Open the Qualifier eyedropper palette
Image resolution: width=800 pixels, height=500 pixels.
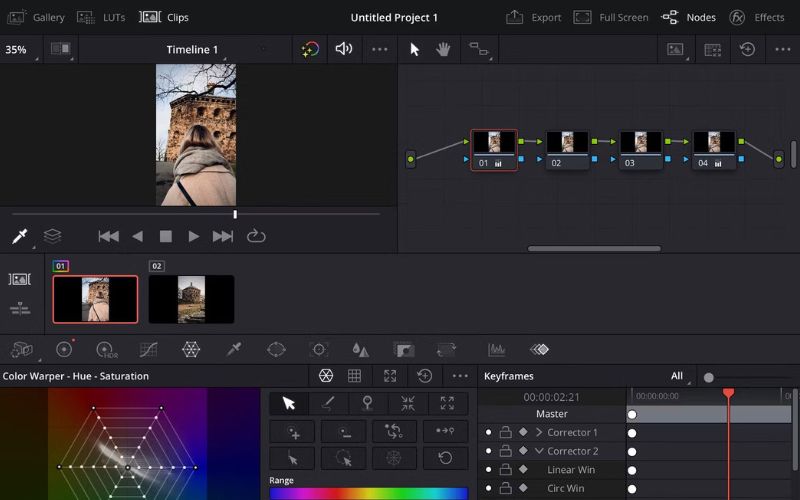(234, 350)
